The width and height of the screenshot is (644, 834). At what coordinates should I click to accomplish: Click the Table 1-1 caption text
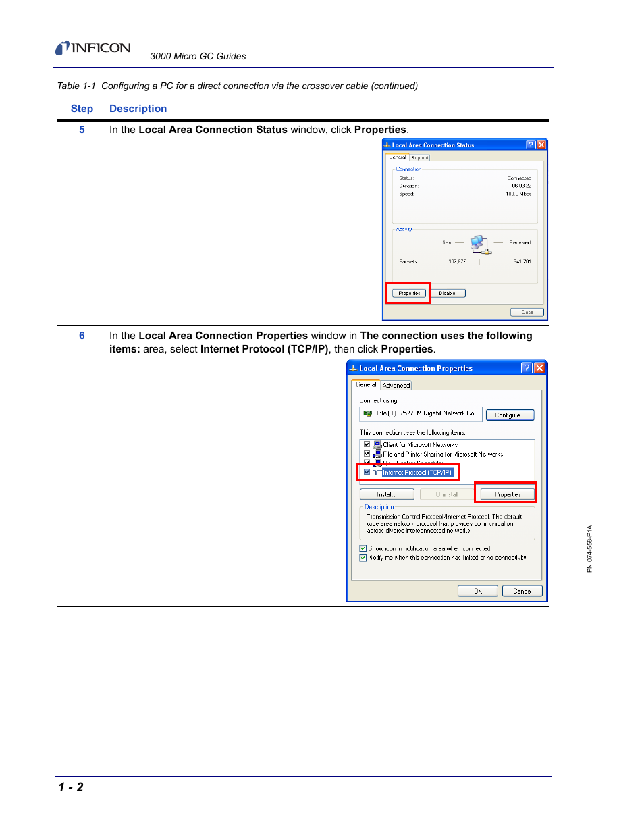(238, 86)
